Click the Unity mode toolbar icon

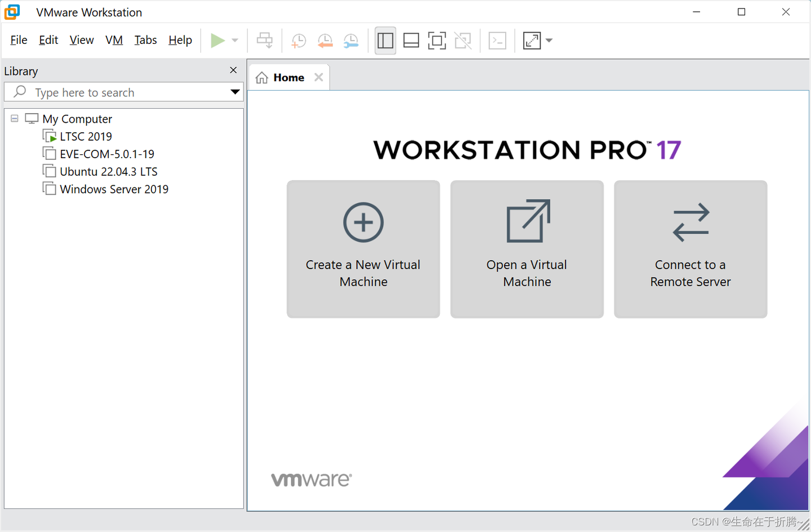[463, 41]
